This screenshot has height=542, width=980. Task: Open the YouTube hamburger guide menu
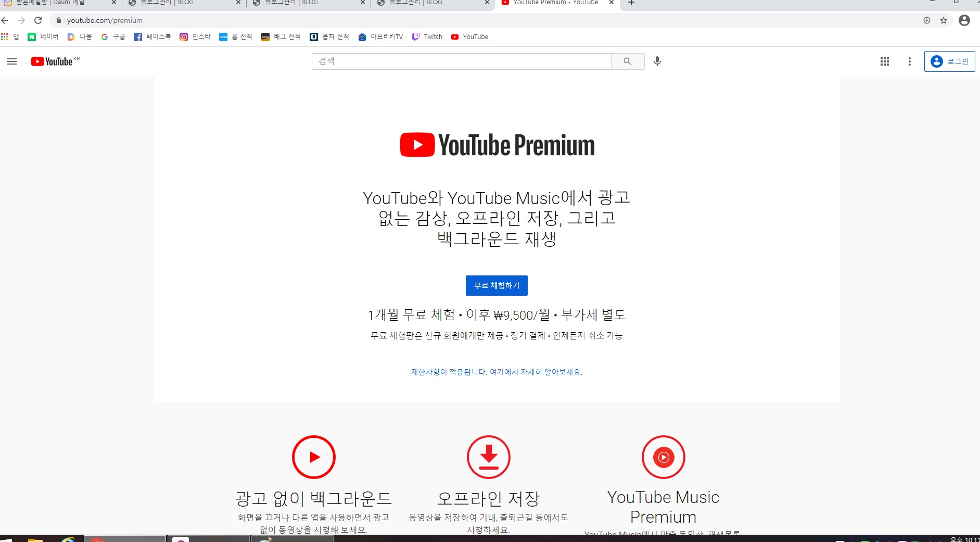coord(12,61)
